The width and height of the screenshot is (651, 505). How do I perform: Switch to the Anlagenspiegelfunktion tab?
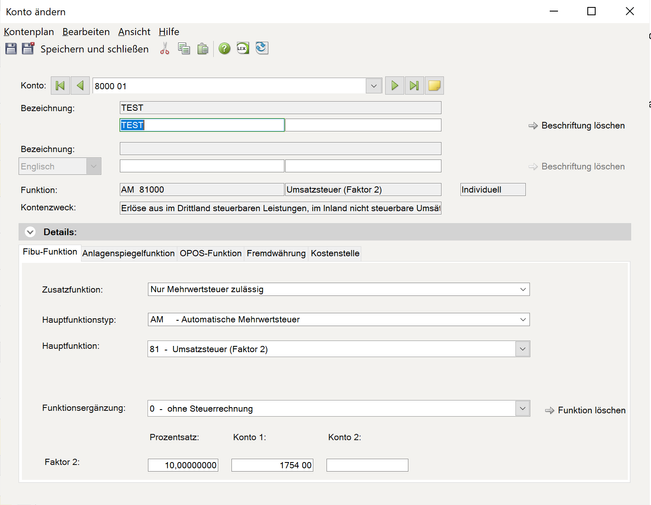(128, 253)
